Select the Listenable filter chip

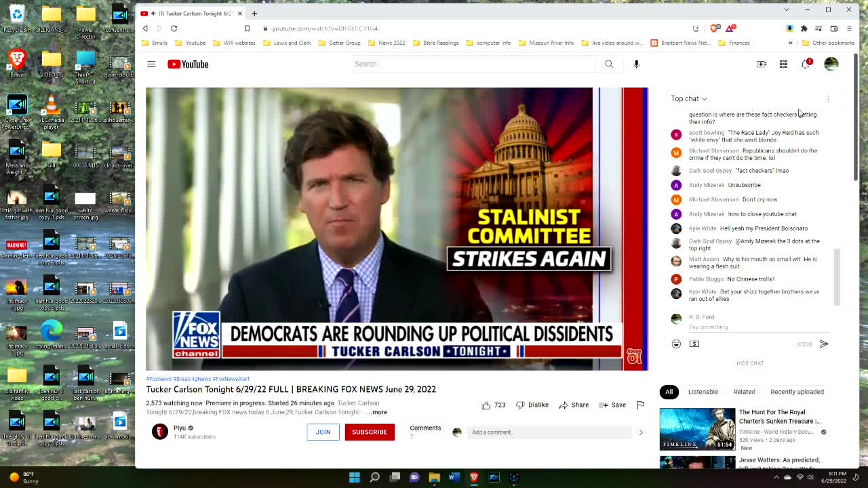click(703, 392)
